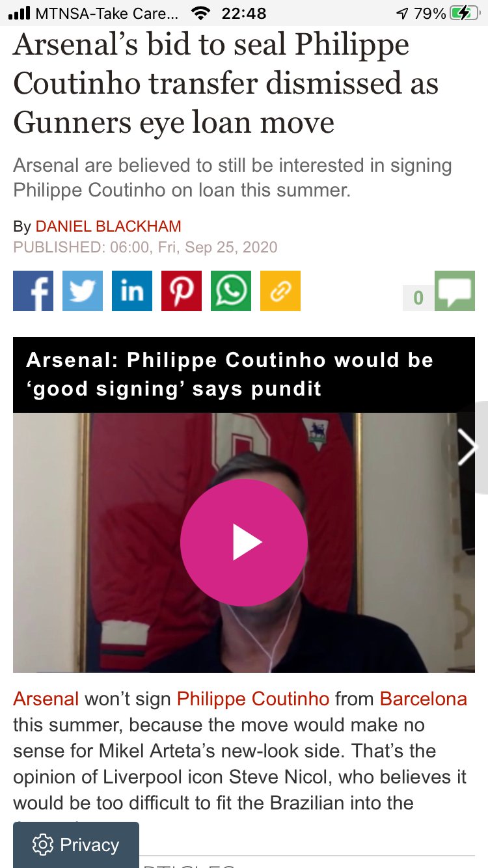Open the Philippe Coutinho link in article
The height and width of the screenshot is (868, 488).
click(253, 699)
